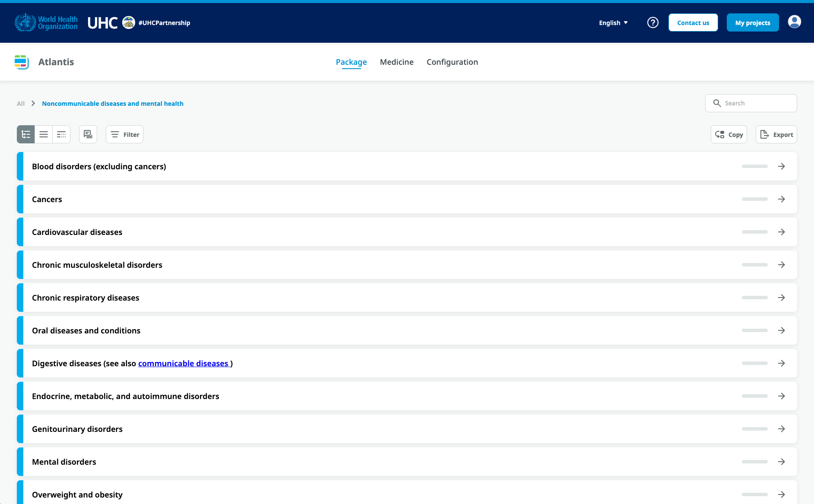Click the Atlantis project logo icon

click(22, 62)
